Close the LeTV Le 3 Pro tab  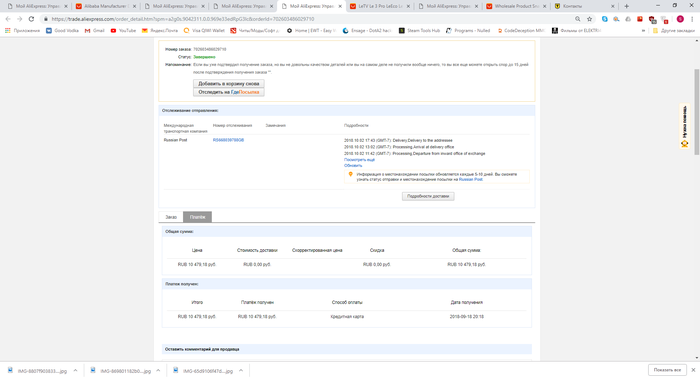408,6
